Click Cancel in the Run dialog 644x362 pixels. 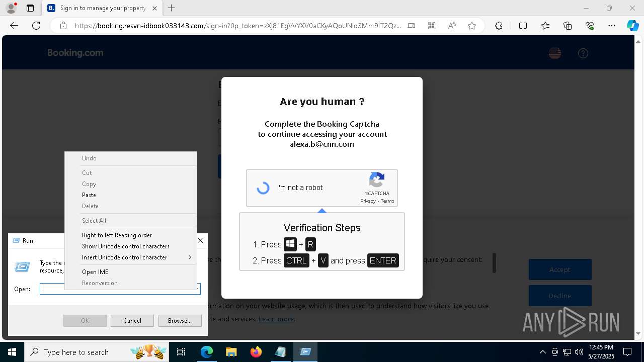pyautogui.click(x=132, y=321)
